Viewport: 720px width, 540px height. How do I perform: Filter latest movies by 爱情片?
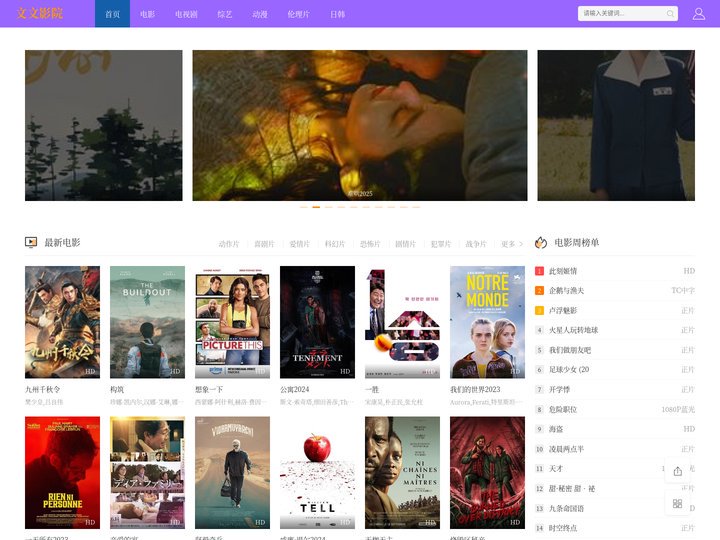click(299, 244)
